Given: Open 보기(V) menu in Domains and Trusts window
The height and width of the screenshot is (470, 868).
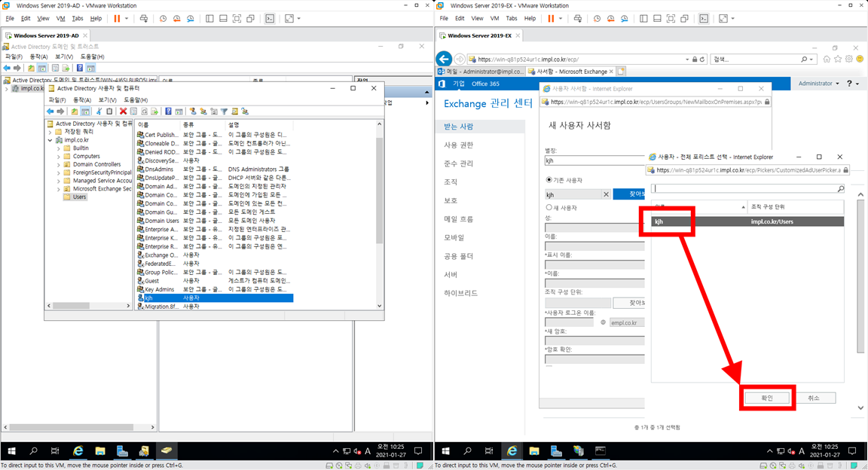Looking at the screenshot, I should coord(63,56).
